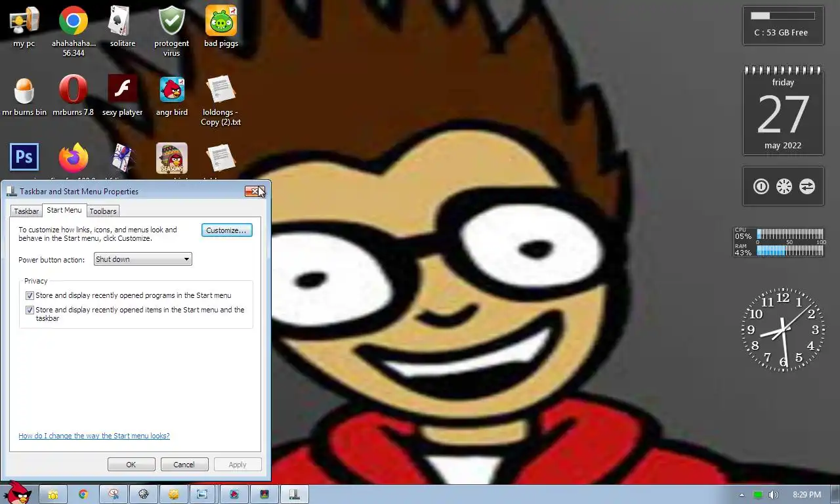
Task: Open the volume speaker tray icon
Action: [774, 495]
